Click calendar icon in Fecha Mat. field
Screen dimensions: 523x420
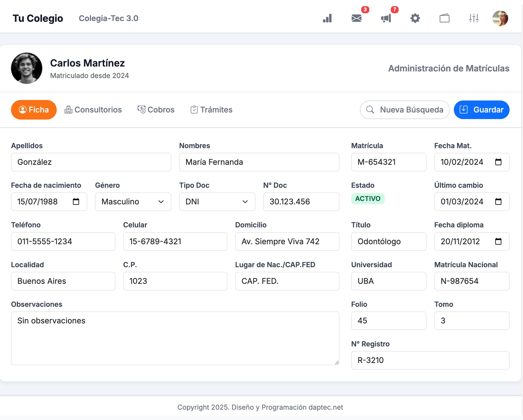point(498,162)
